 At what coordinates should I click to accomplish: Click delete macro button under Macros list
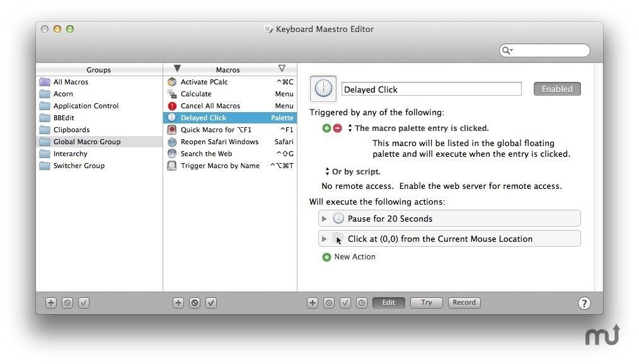(195, 303)
